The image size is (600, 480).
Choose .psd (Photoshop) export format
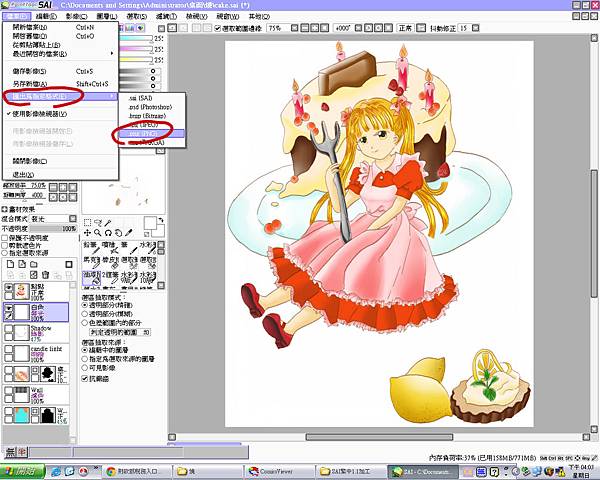(x=152, y=107)
